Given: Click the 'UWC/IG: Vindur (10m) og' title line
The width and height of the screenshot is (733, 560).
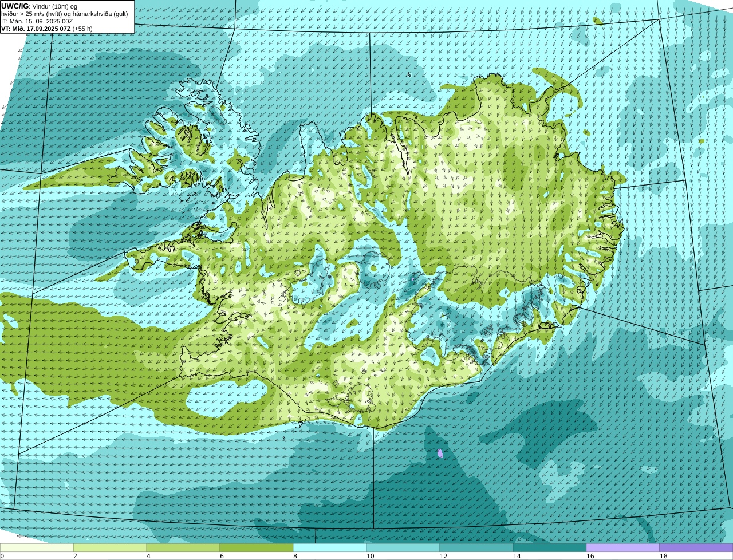Looking at the screenshot, I should coord(39,6).
